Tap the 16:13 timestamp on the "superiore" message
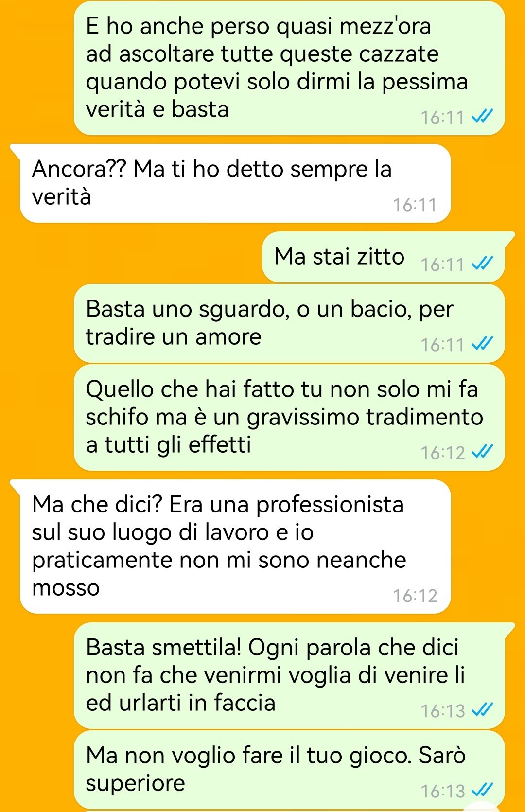525x812 pixels. click(443, 791)
